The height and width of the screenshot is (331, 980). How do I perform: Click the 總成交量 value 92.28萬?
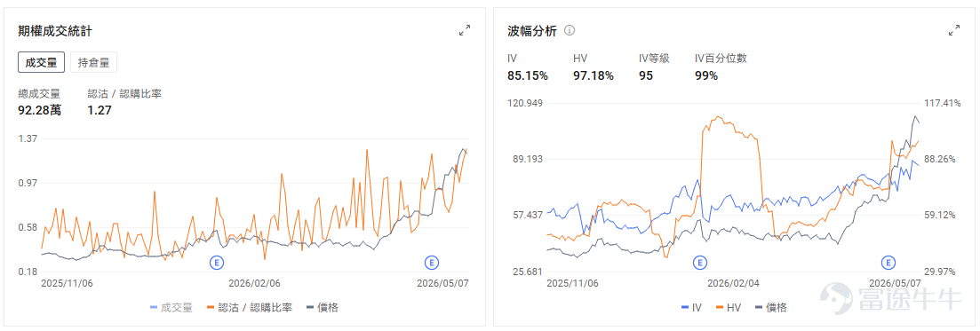point(40,112)
